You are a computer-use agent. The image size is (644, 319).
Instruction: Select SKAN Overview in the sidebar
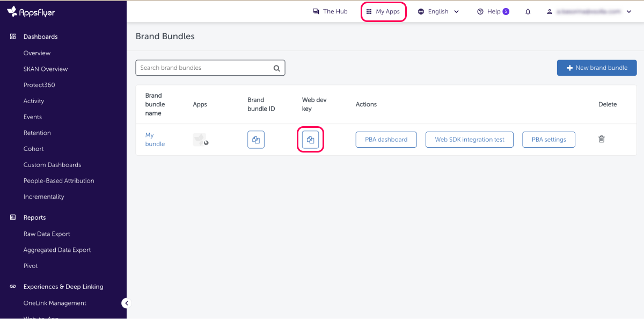pyautogui.click(x=46, y=69)
